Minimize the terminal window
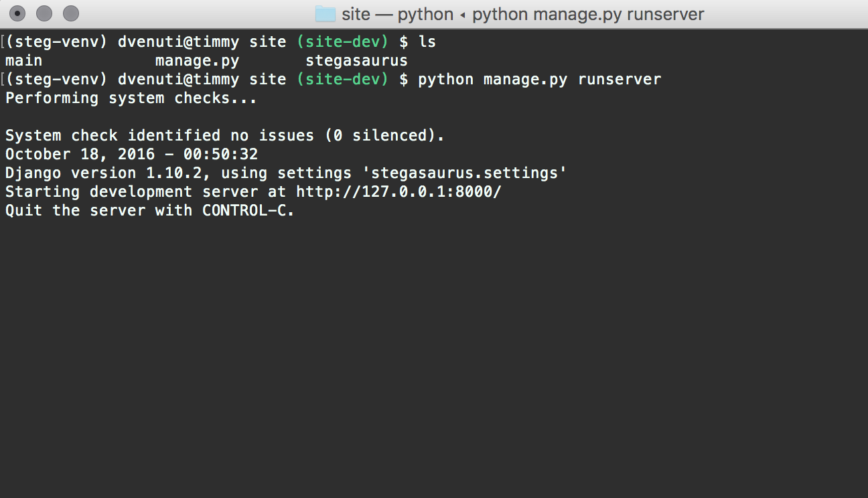This screenshot has width=868, height=498. point(44,13)
